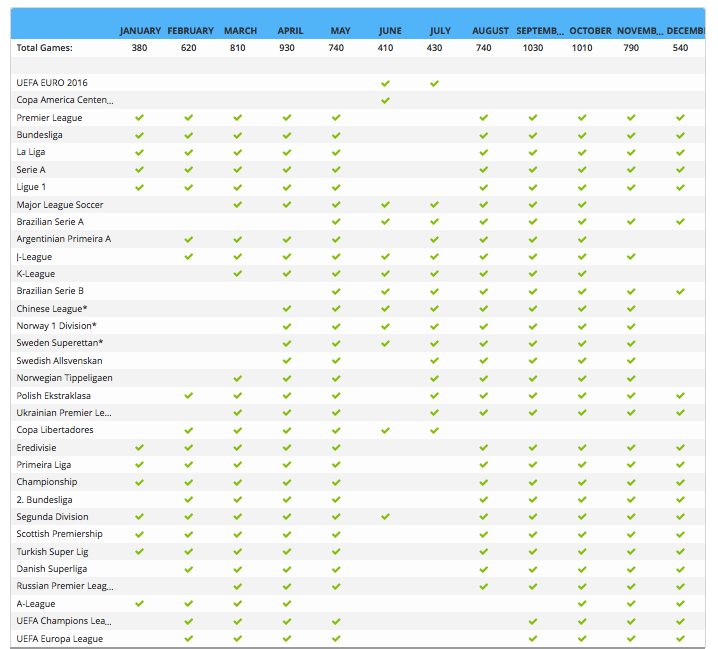The height and width of the screenshot is (649, 718).
Task: Click the UEFA Europa League row label
Action: [x=60, y=638]
